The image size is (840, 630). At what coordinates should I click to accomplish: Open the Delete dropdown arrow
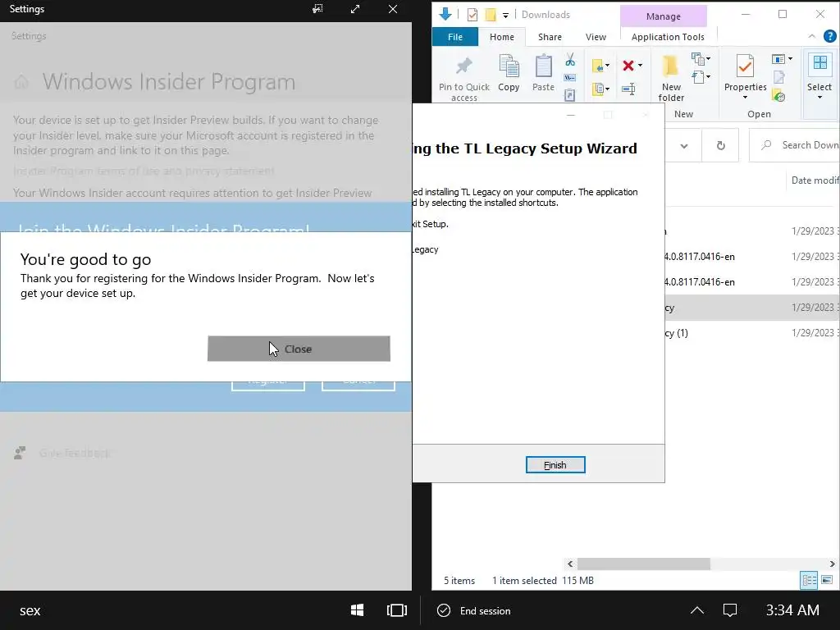point(640,66)
